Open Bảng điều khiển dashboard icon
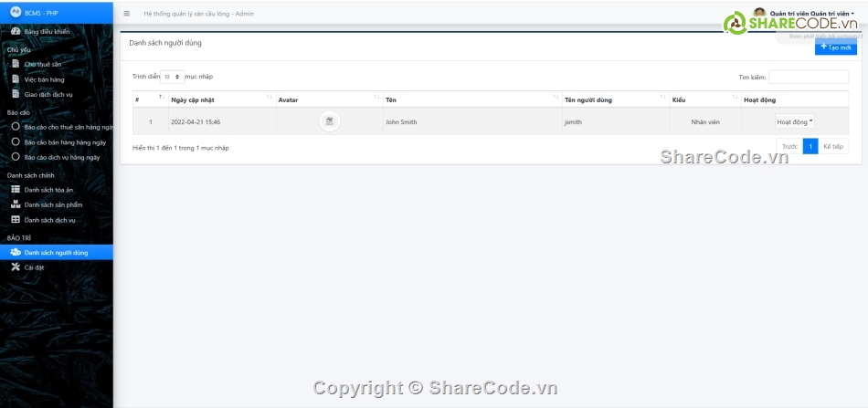 (16, 32)
